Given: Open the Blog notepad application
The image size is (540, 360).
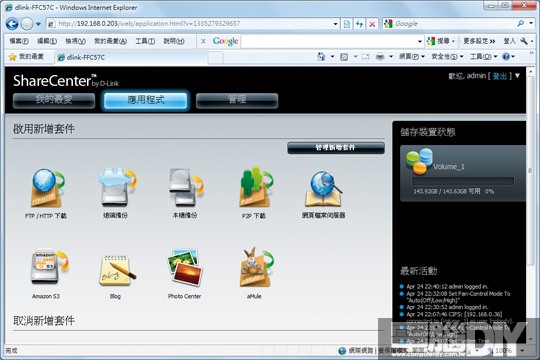Looking at the screenshot, I should click(x=117, y=270).
